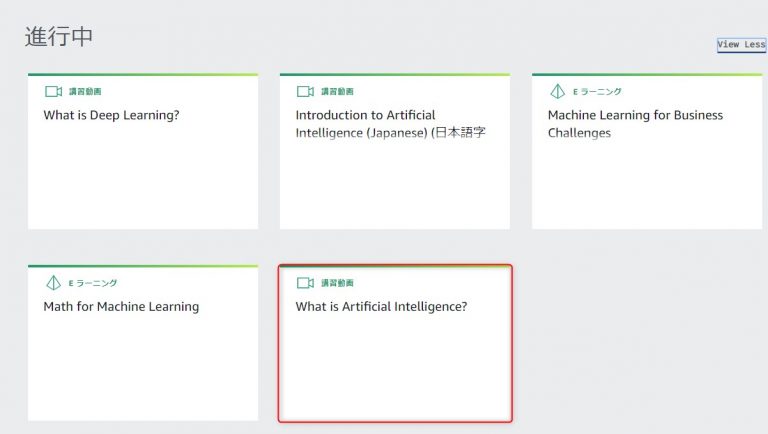
Task: Click video icon on What is Artificial Intelligence card
Action: tap(305, 283)
